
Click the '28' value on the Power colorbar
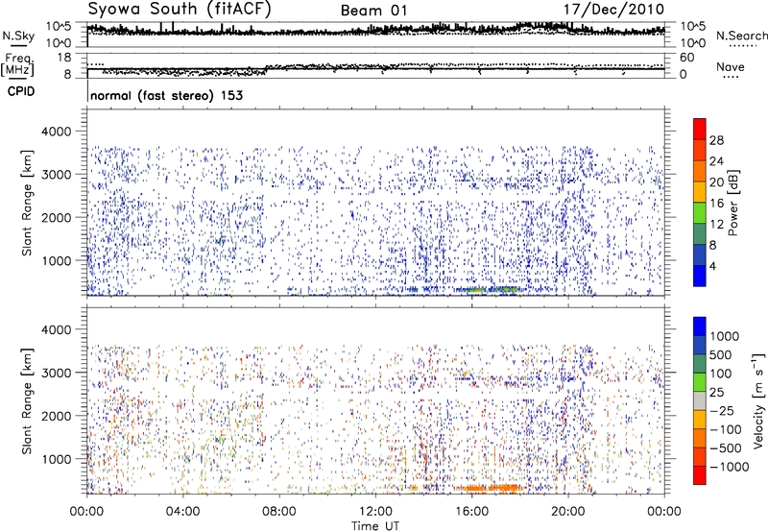point(716,140)
